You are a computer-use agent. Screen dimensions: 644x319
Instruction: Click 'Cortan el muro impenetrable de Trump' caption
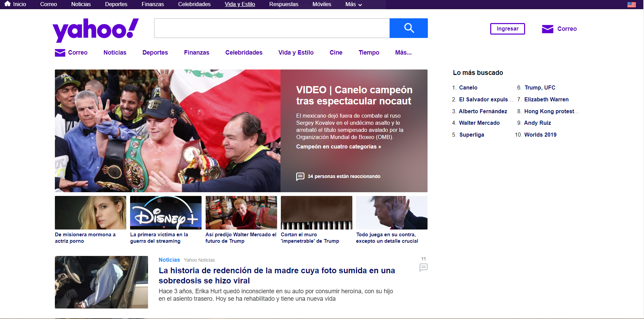click(310, 238)
